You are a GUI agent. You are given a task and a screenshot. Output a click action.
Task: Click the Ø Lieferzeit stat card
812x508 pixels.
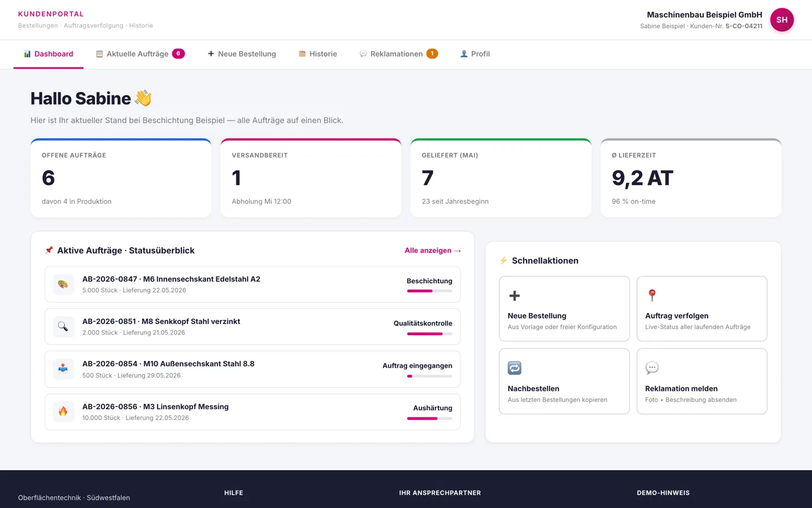click(691, 178)
